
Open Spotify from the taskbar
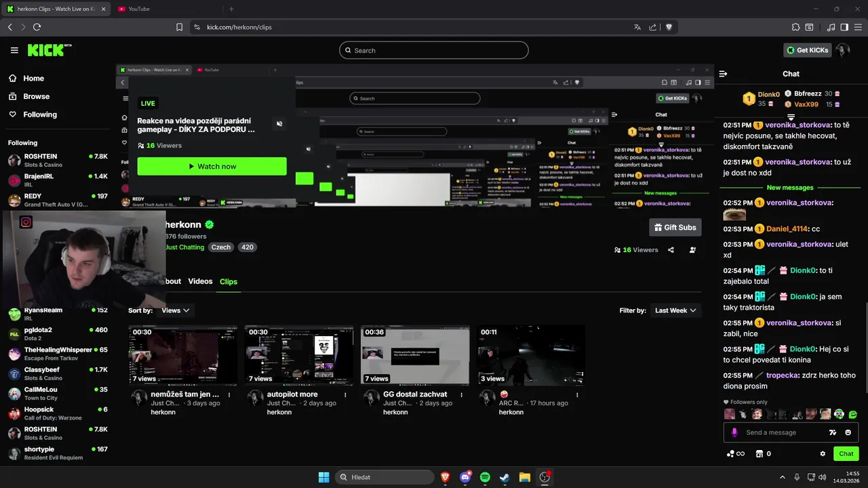point(485,477)
